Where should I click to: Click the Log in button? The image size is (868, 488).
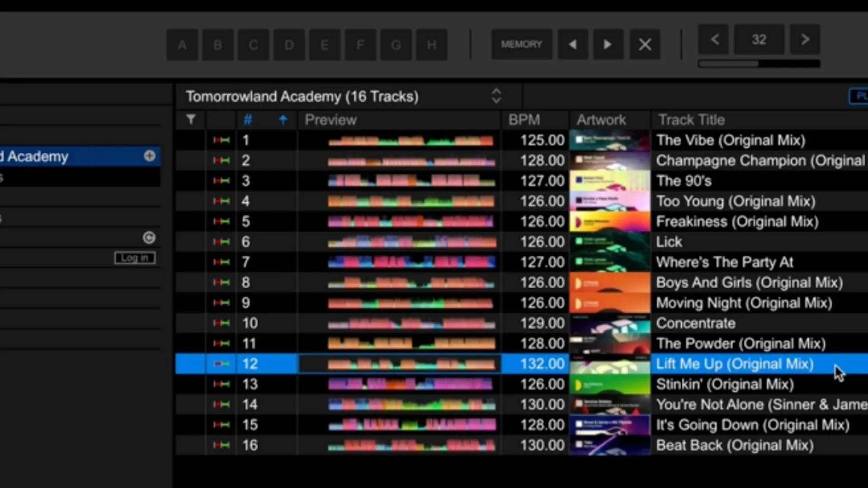pos(135,258)
